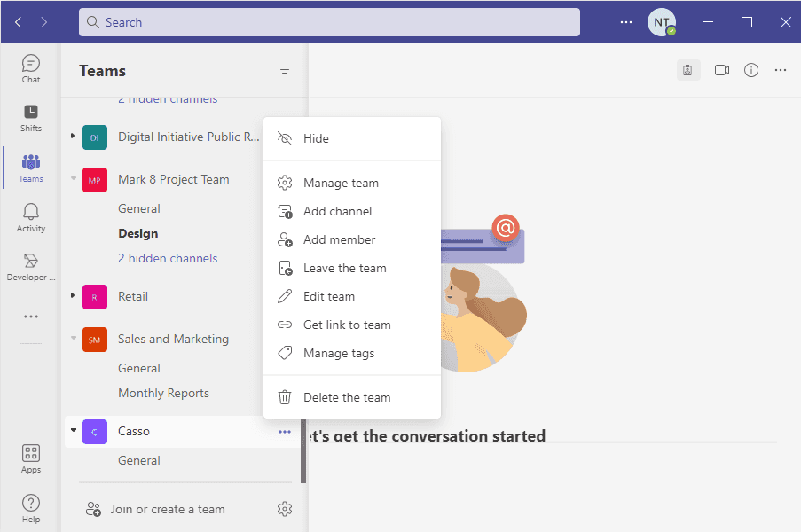801x532 pixels.
Task: Expand the Digital Initiative Public Relations team
Action: 73,136
